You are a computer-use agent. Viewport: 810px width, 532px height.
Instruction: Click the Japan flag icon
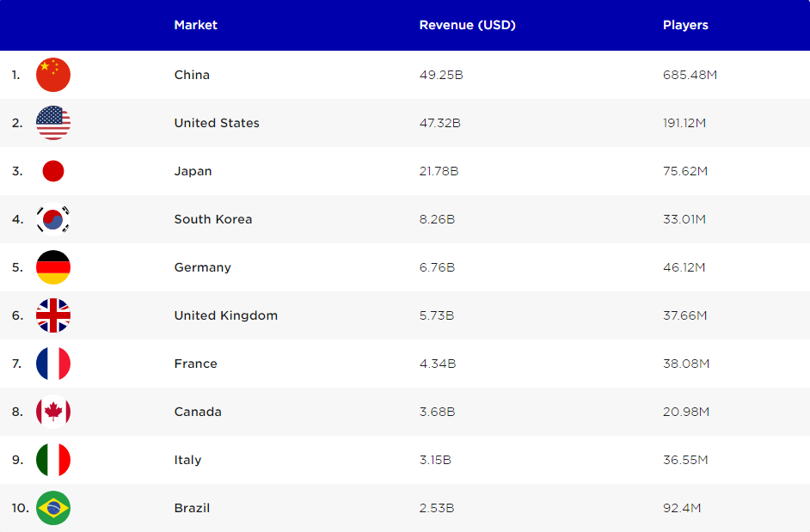(53, 171)
